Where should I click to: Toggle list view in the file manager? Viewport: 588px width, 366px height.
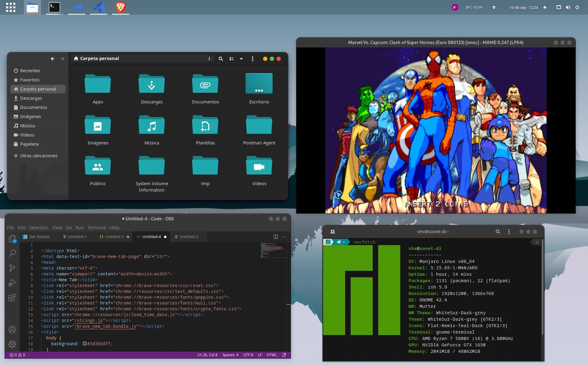[x=232, y=59]
